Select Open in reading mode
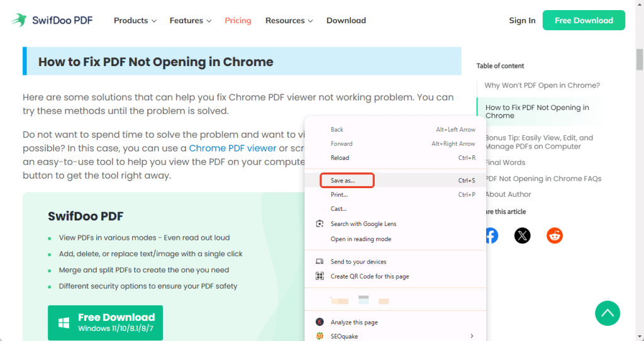 396,239
